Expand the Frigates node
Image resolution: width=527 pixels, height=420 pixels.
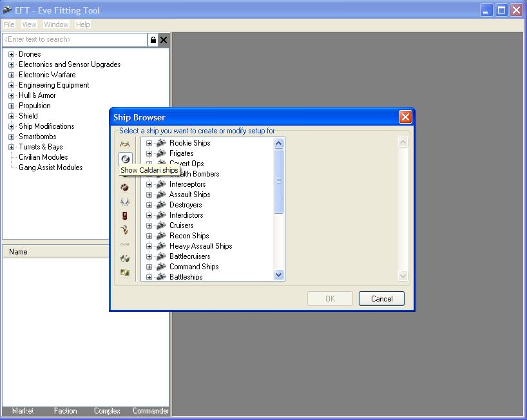[x=149, y=153]
